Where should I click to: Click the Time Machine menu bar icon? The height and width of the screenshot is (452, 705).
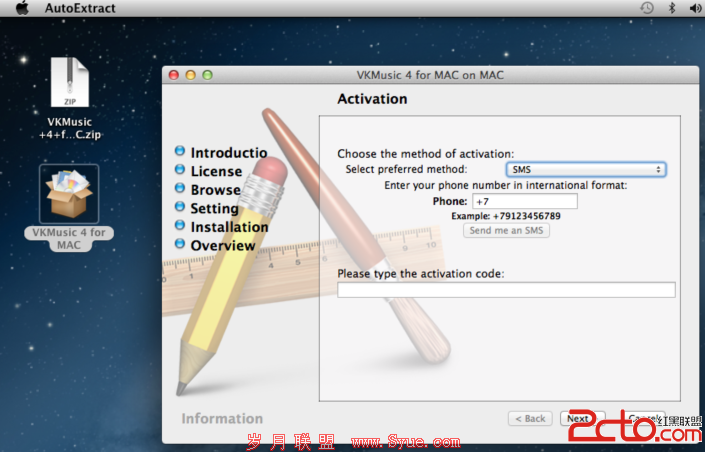(647, 8)
